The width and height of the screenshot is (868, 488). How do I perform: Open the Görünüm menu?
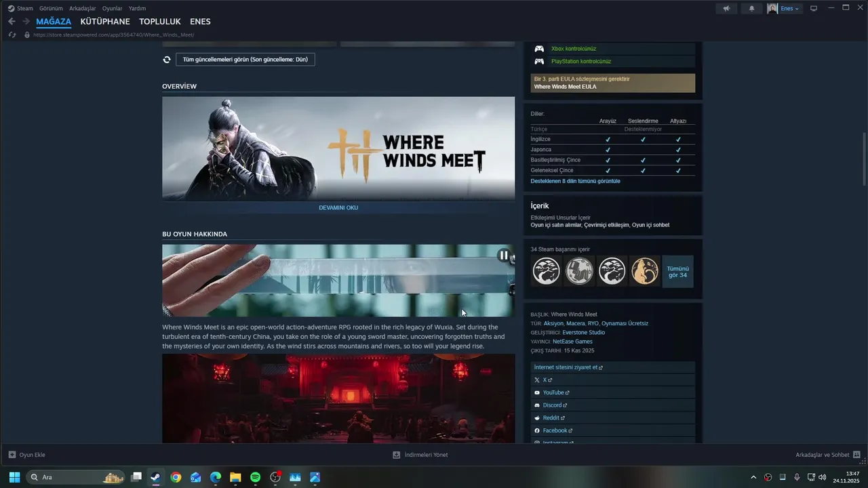coord(51,8)
